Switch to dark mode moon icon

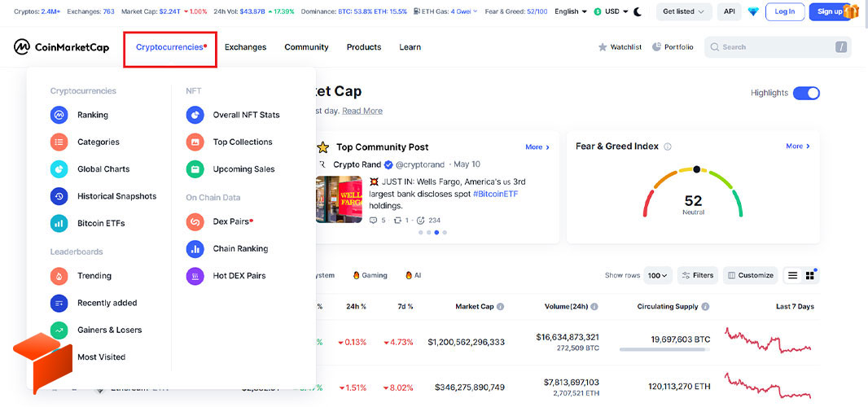click(x=638, y=11)
